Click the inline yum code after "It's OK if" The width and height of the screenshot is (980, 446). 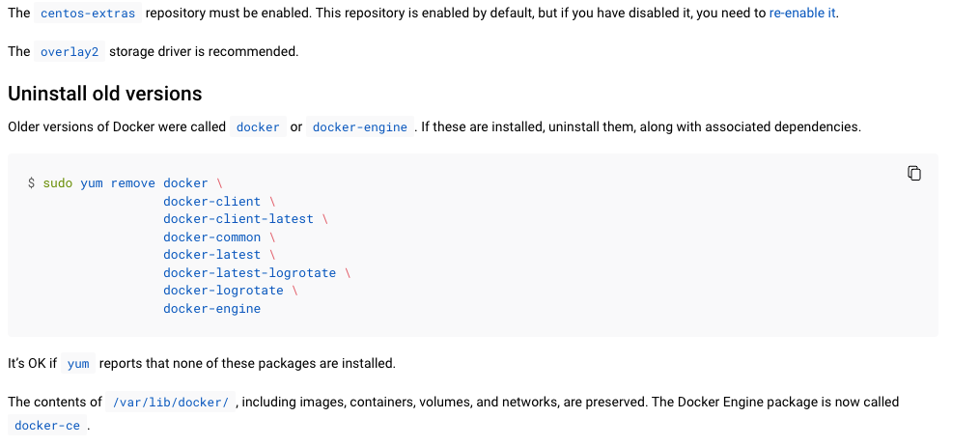point(78,364)
